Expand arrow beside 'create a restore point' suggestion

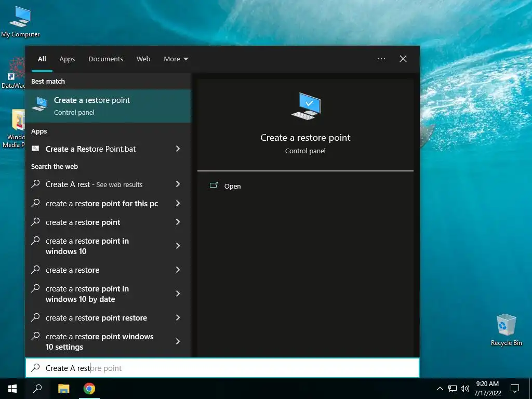(178, 222)
